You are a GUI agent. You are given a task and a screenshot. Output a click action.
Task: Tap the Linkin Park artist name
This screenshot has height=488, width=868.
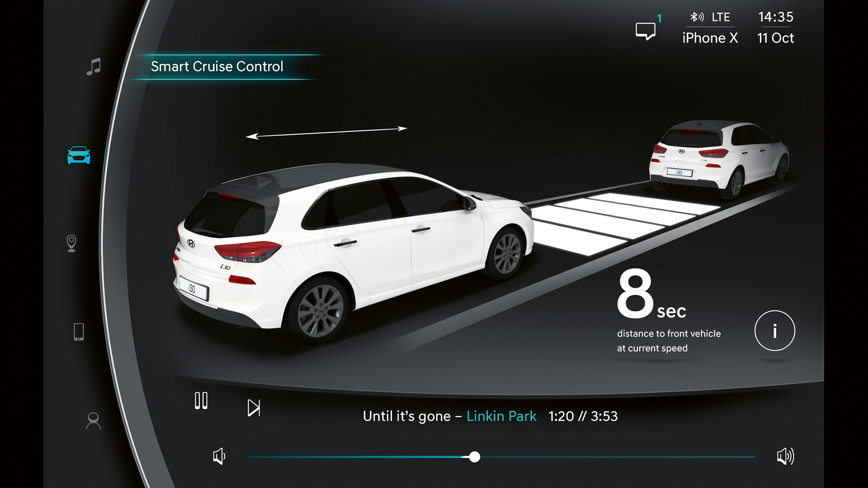(x=501, y=416)
